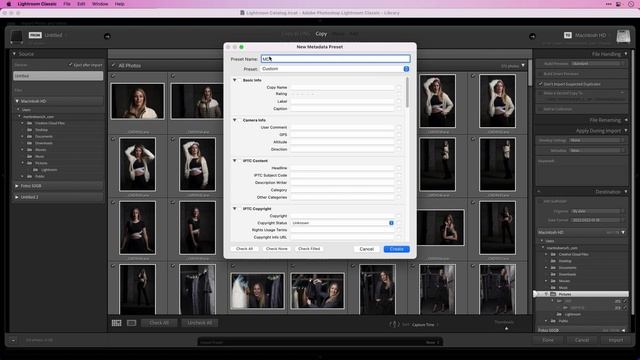Click the hard drive icon top right
Image resolution: width=640 pixels, height=360 pixels.
pyautogui.click(x=623, y=36)
